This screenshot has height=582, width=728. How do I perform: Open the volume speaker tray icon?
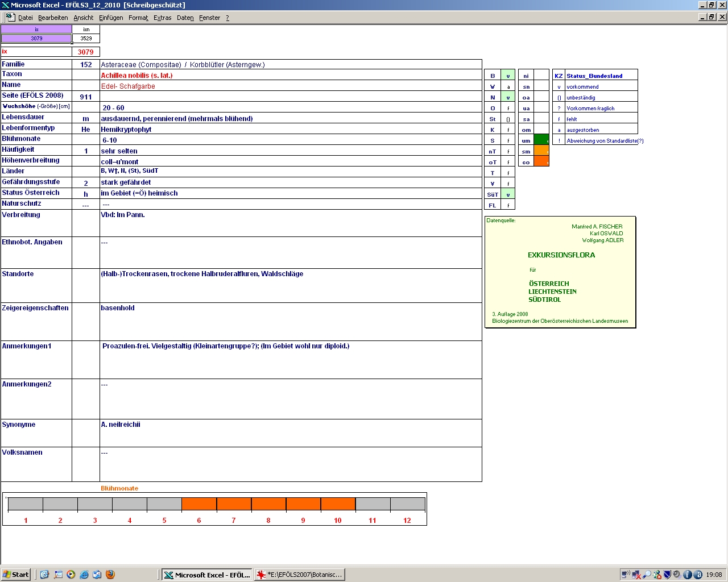pyautogui.click(x=678, y=575)
